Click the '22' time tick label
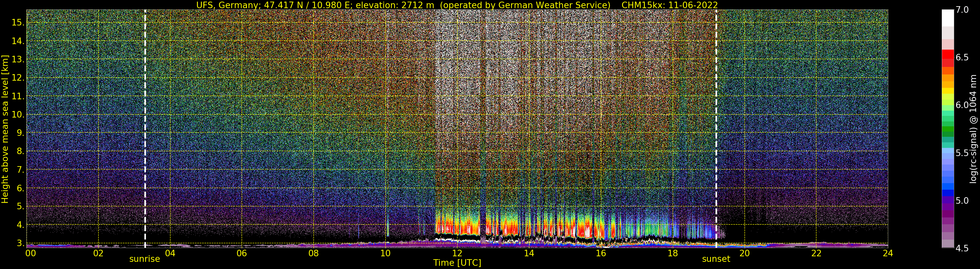This screenshot has width=980, height=269. pos(816,253)
